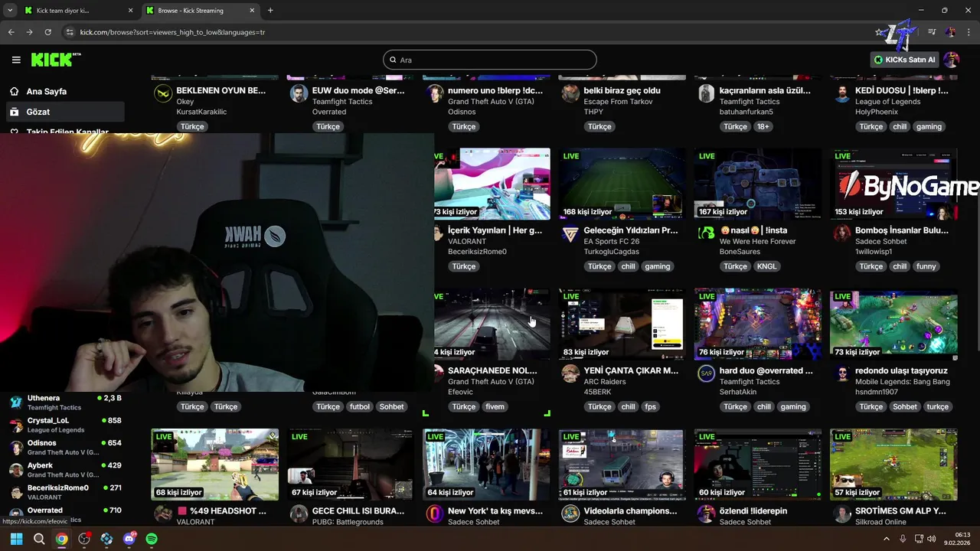The width and height of the screenshot is (980, 551).
Task: Open the tab search dropdown
Action: click(10, 11)
